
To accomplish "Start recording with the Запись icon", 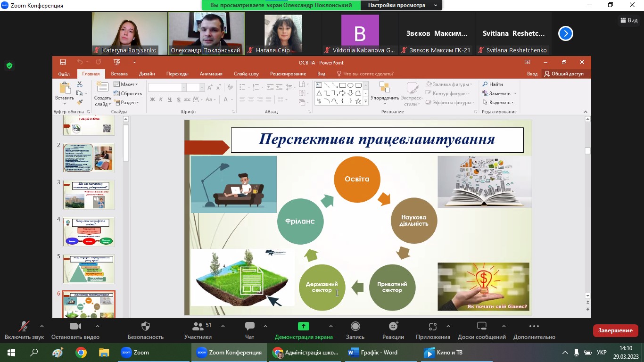I will [x=355, y=327].
